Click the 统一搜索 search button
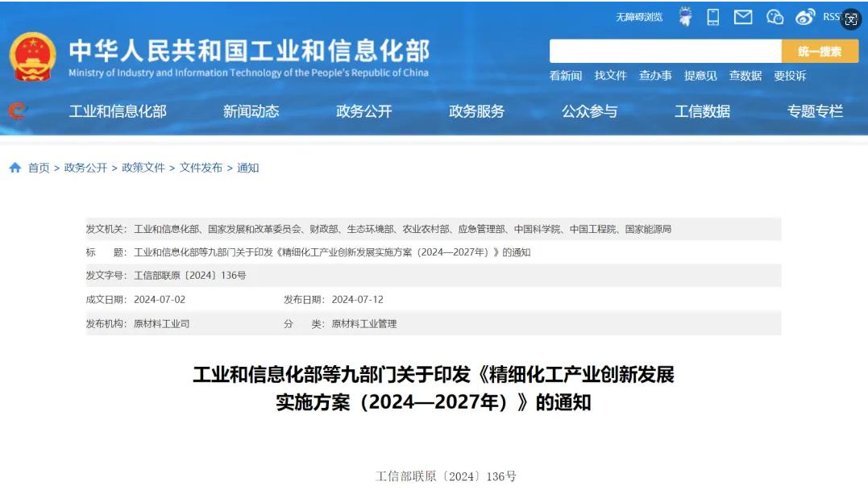This screenshot has height=503, width=868. [x=820, y=51]
